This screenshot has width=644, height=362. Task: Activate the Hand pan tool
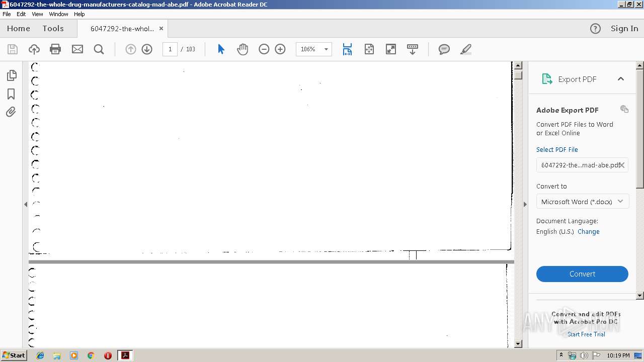(243, 49)
